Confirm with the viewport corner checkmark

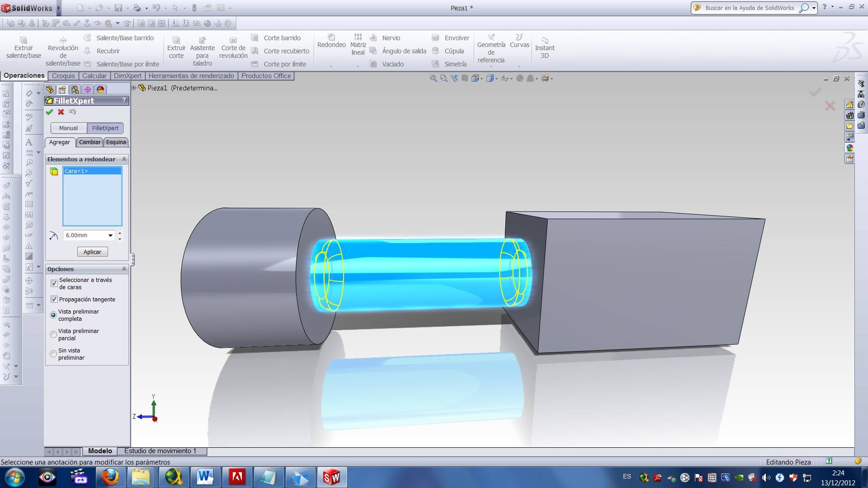[x=815, y=92]
